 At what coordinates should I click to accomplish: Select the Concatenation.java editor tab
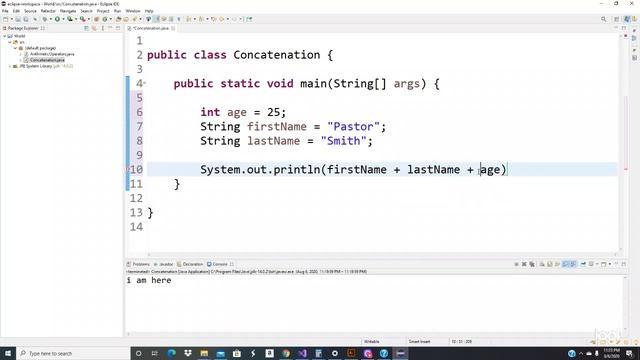148,28
